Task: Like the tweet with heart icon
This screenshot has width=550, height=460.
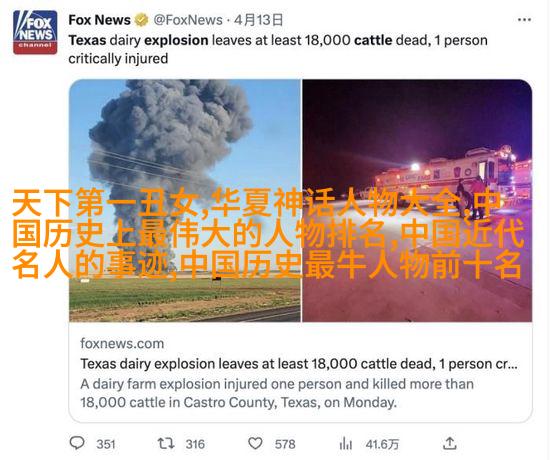Action: click(255, 444)
